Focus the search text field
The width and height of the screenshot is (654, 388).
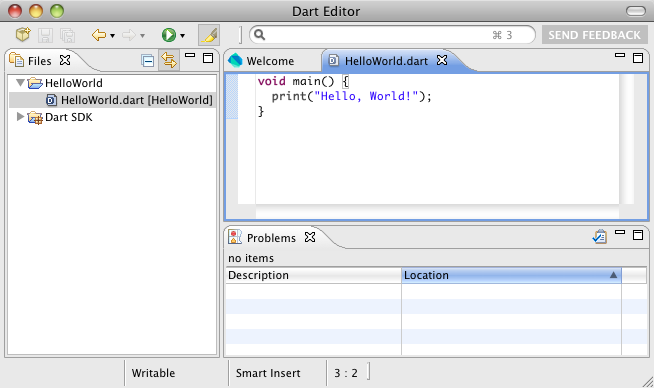pyautogui.click(x=392, y=35)
